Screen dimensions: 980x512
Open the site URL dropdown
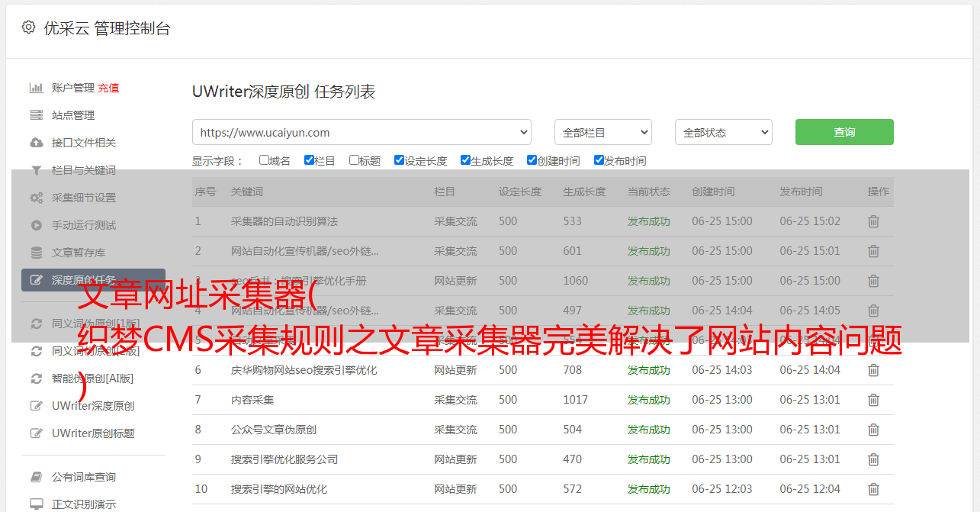(x=361, y=132)
